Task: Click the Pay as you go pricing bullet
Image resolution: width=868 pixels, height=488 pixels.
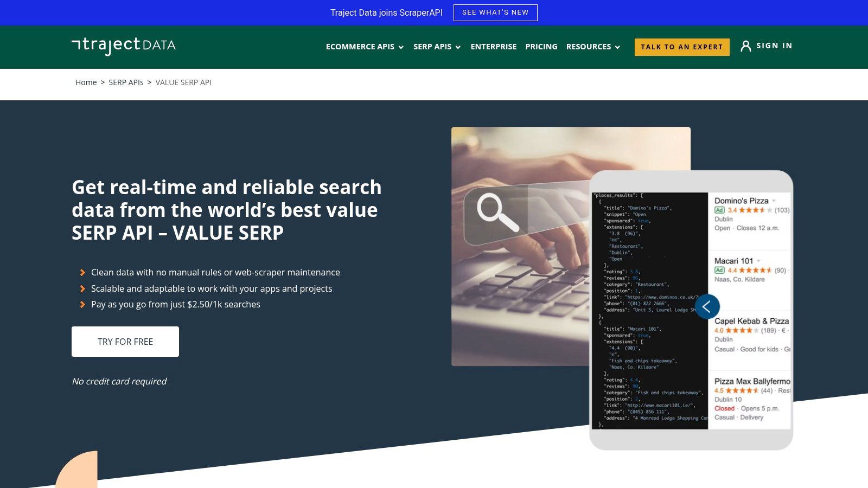Action: (176, 304)
